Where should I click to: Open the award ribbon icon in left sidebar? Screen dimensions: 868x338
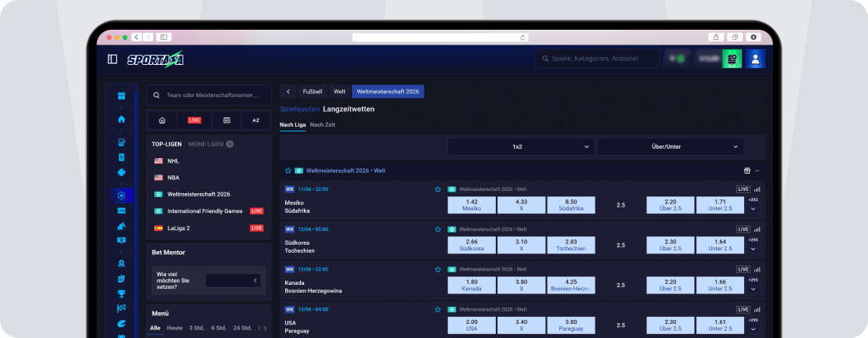[121, 264]
